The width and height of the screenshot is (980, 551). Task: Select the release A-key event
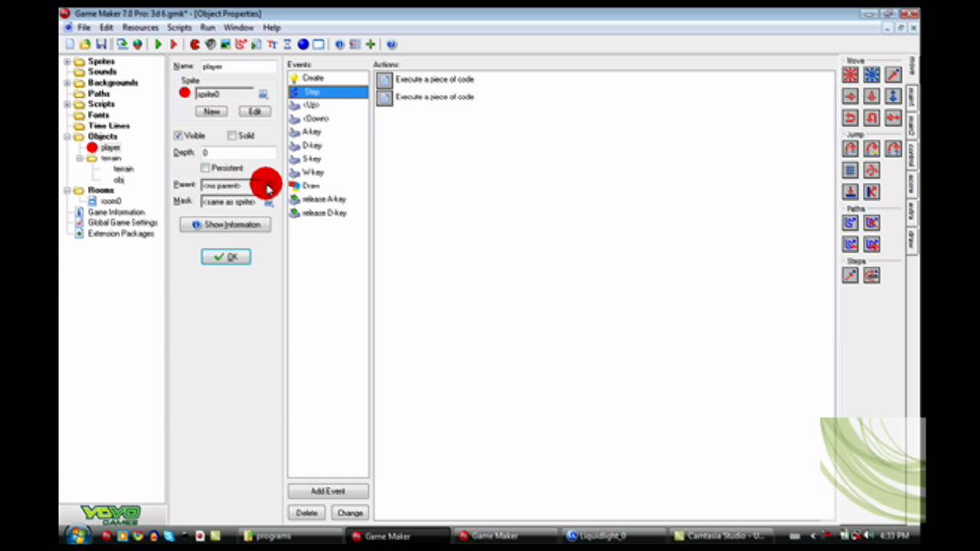(328, 200)
